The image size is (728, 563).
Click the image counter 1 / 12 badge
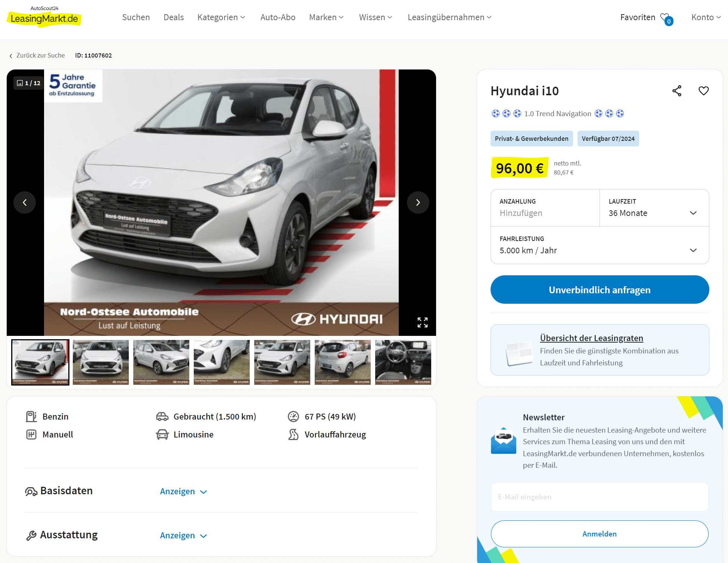tap(29, 83)
